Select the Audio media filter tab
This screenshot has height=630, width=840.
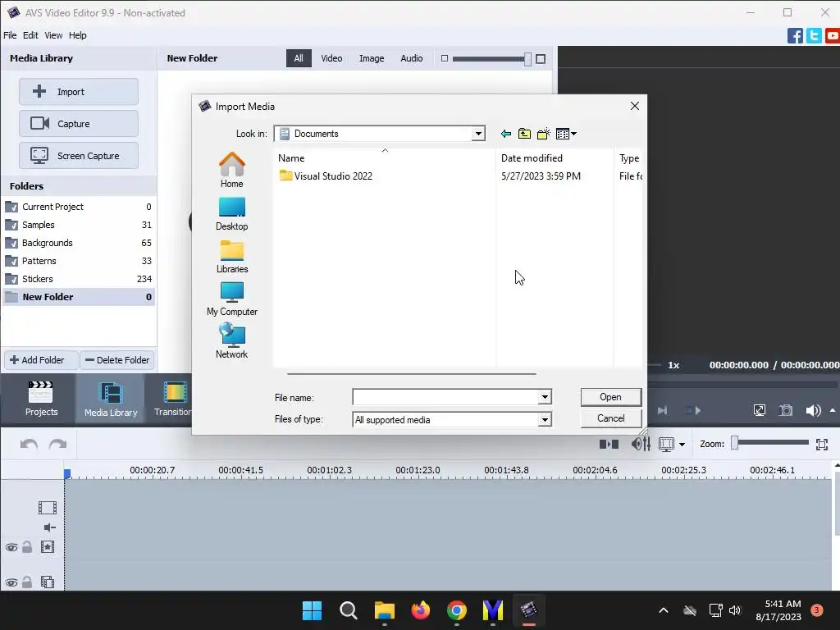point(412,58)
